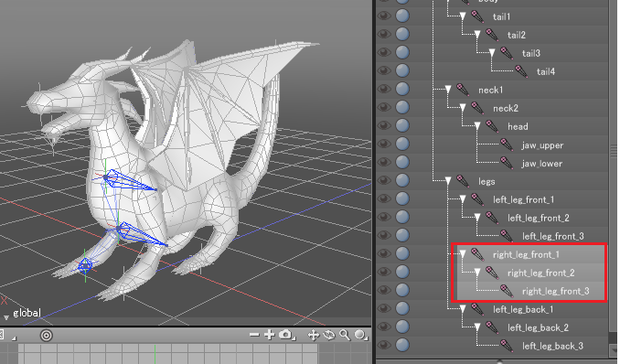
Task: Toggle visibility eye for left_leg_back_2
Action: pos(384,327)
